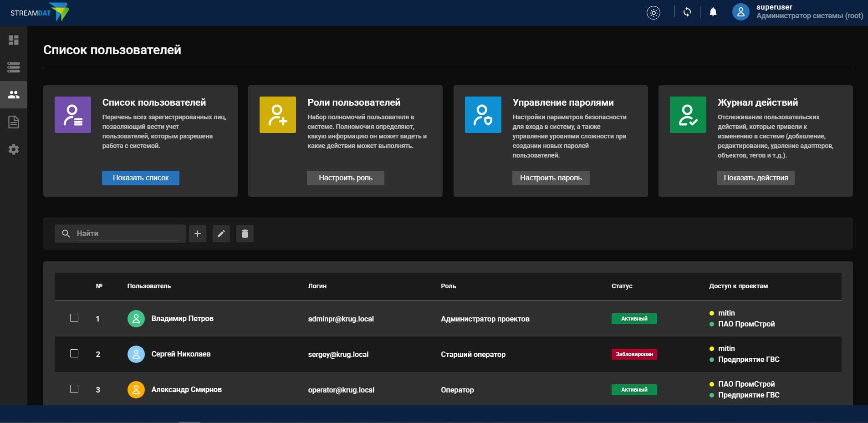Toggle the theme brightness icon
868x423 pixels.
[653, 12]
